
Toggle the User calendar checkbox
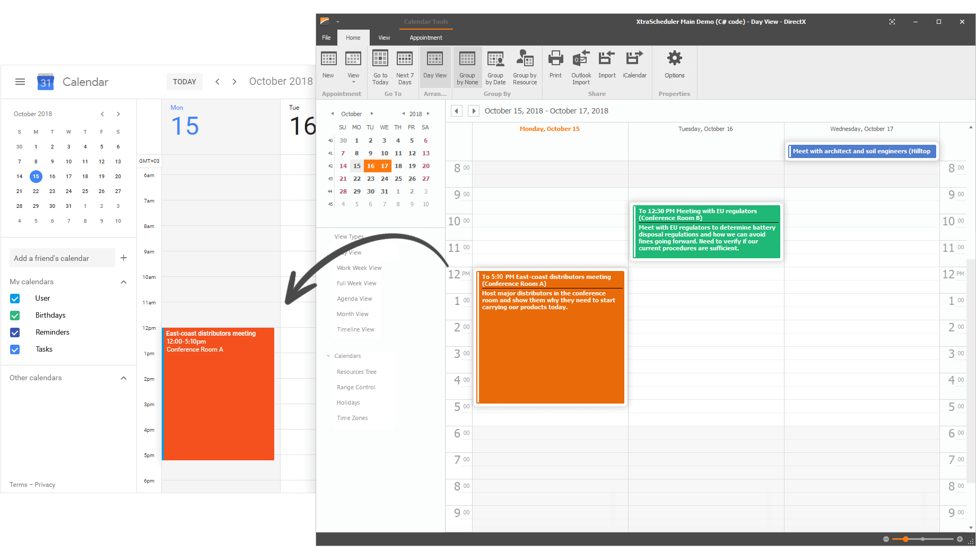point(15,299)
